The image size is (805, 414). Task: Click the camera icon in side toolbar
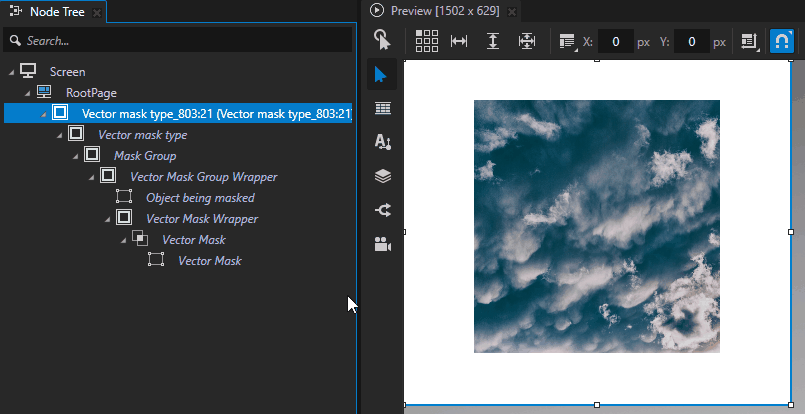[x=382, y=244]
